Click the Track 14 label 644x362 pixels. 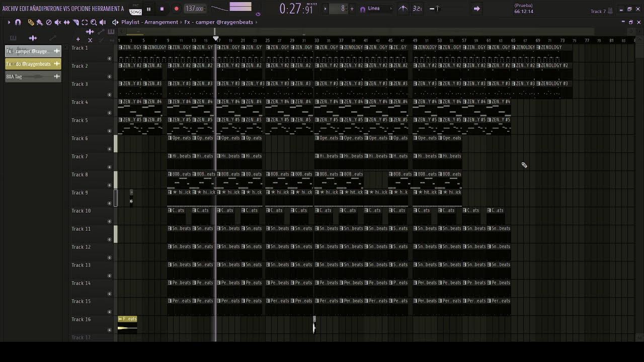click(x=81, y=283)
